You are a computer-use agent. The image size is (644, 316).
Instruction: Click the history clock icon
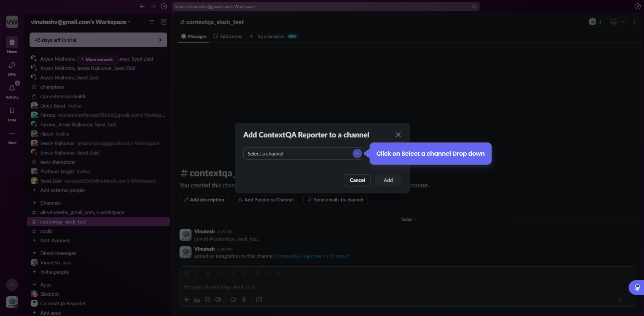pyautogui.click(x=164, y=6)
